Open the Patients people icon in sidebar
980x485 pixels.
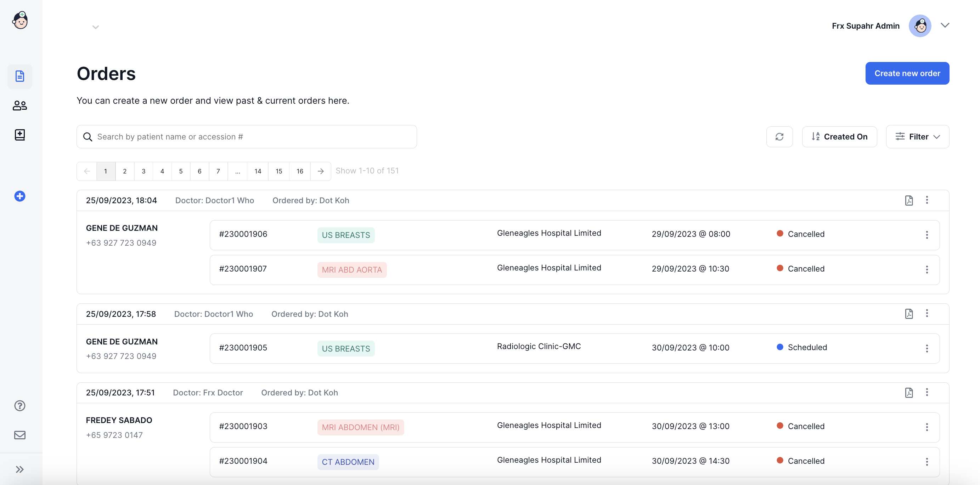pos(20,105)
